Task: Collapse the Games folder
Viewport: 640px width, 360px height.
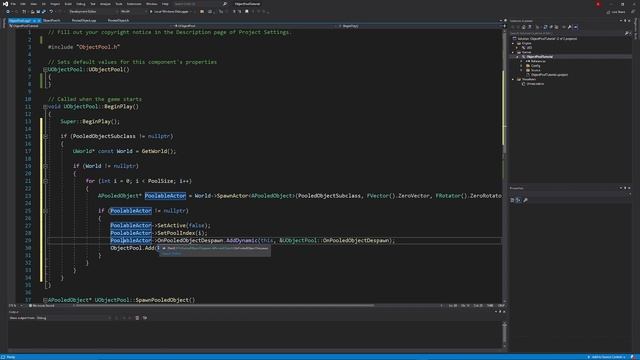Action: coord(513,52)
